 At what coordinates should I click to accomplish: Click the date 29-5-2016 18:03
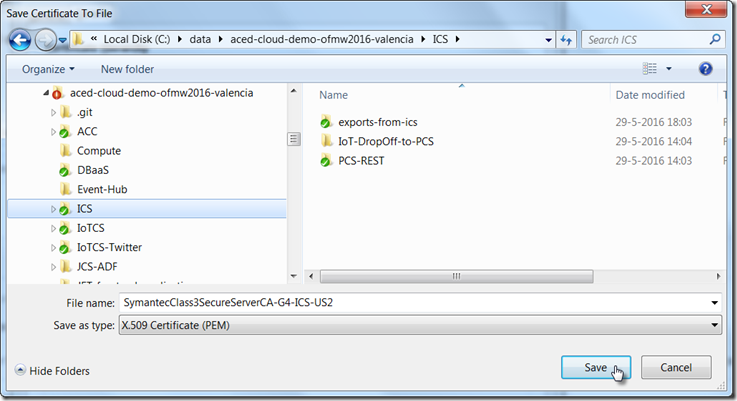point(654,122)
